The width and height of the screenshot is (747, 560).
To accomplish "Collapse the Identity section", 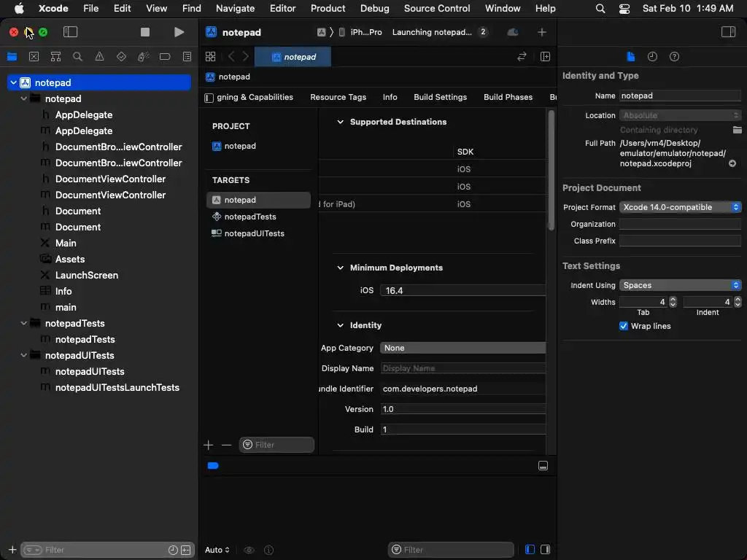I will coord(340,325).
